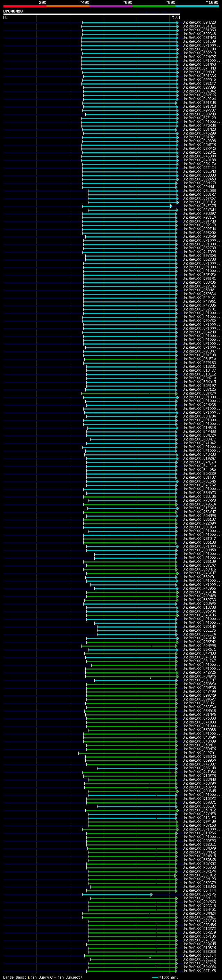Select the UniRef100_A9U397 entry

pos(199,214)
